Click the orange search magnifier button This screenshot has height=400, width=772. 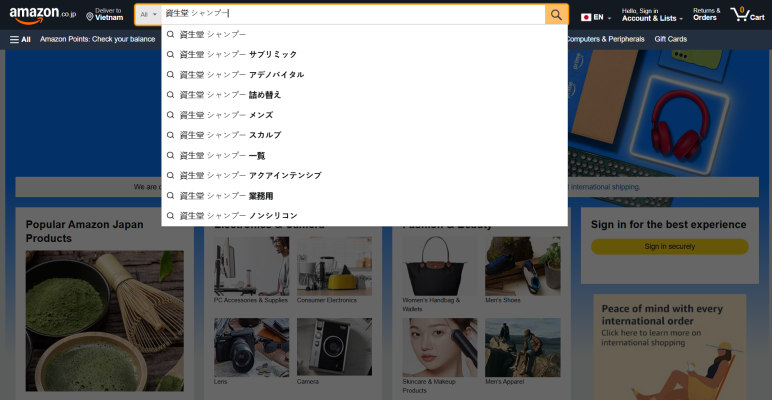[557, 15]
